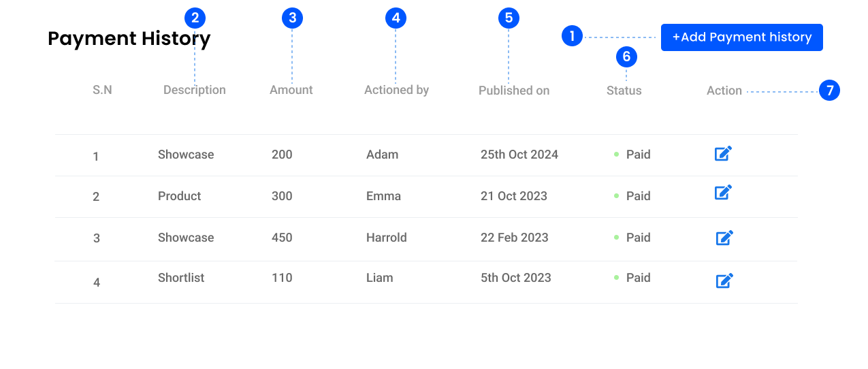Image resolution: width=868 pixels, height=369 pixels.
Task: Edit the Harrold payment entry
Action: tap(724, 238)
